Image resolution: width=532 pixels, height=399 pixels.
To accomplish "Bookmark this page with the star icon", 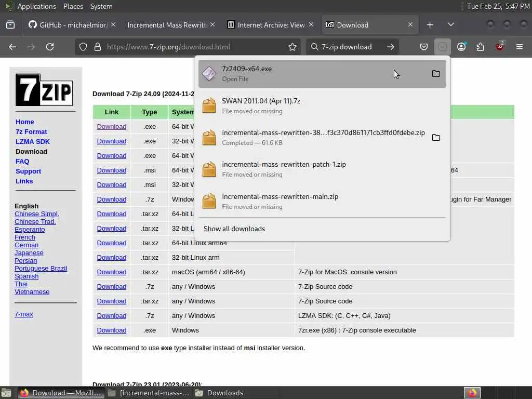I will [292, 47].
